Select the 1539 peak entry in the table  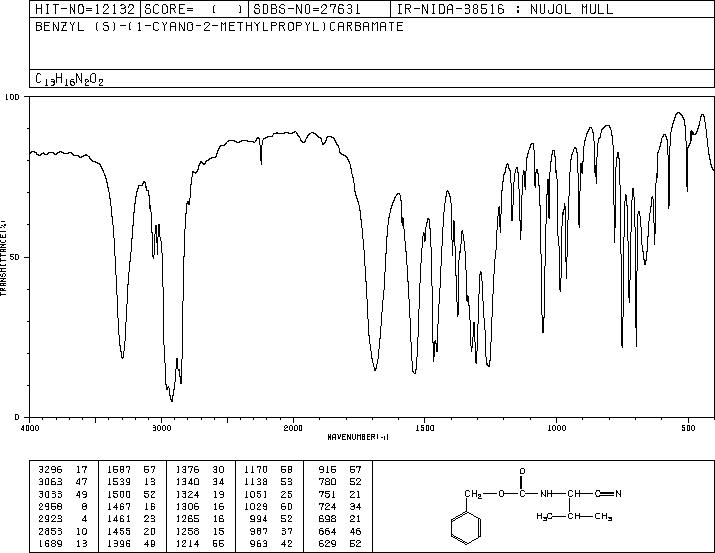point(131,482)
